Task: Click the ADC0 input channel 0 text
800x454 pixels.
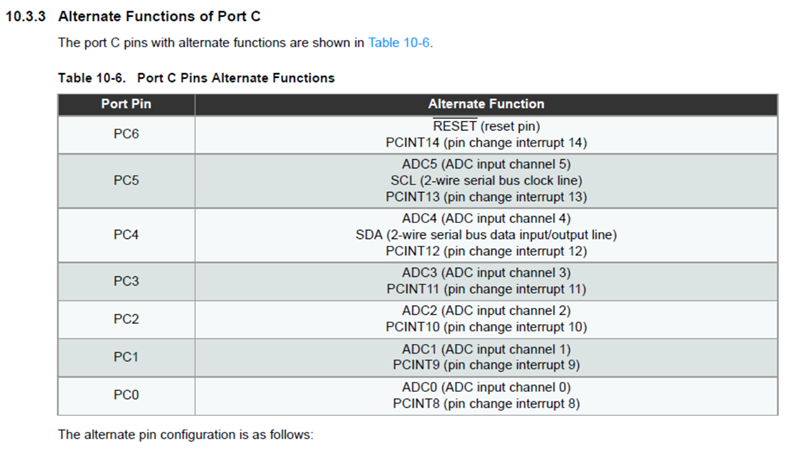Action: point(486,388)
